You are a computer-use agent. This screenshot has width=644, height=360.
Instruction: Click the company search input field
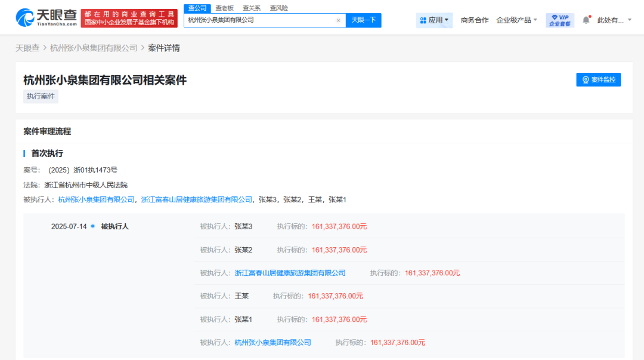[250, 20]
